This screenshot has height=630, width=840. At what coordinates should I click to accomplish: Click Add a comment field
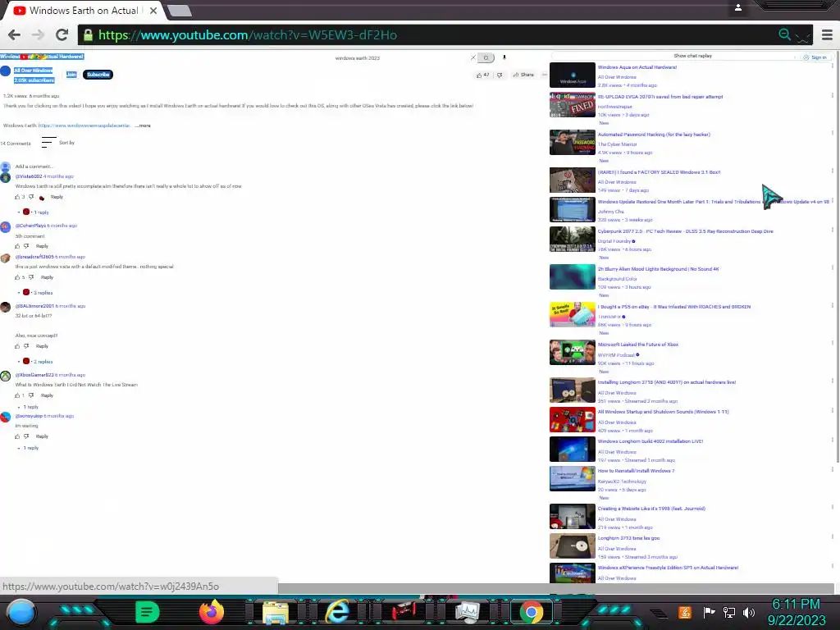click(x=33, y=167)
